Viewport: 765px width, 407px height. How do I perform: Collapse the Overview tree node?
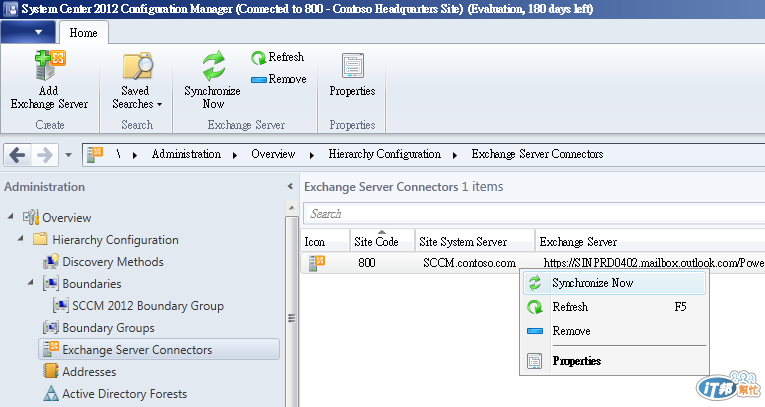pos(11,216)
